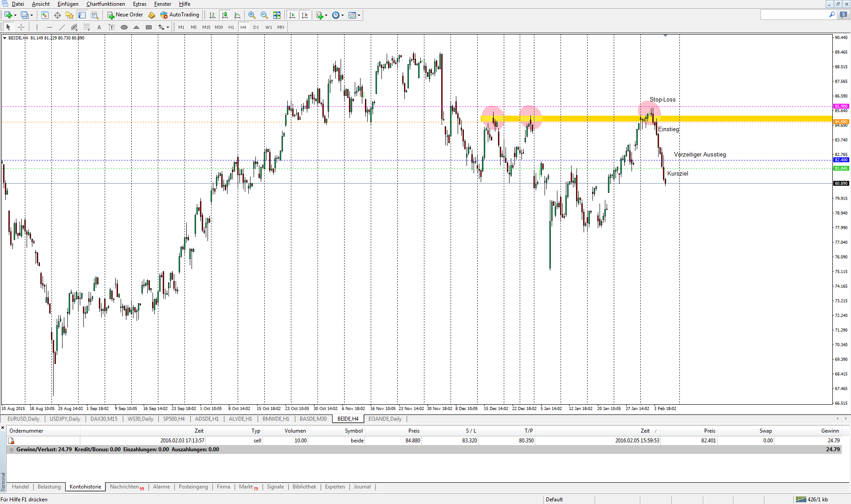Click the Neue Order button

pos(125,15)
